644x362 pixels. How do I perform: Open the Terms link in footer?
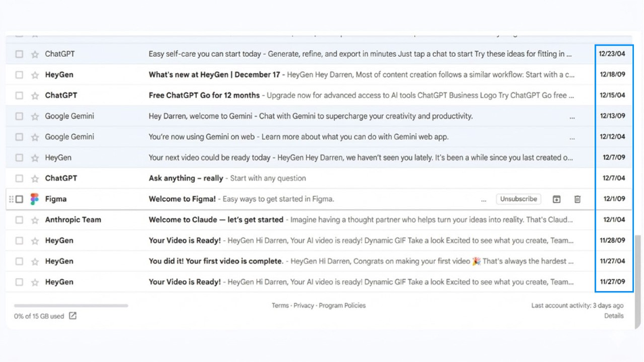tap(280, 306)
